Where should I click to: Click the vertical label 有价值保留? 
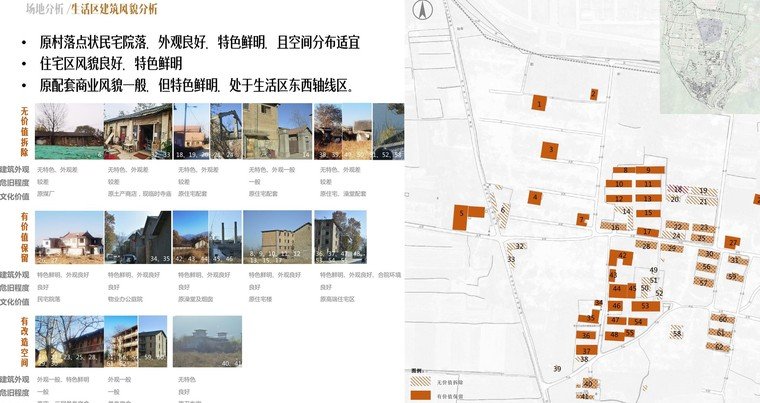tap(24, 237)
